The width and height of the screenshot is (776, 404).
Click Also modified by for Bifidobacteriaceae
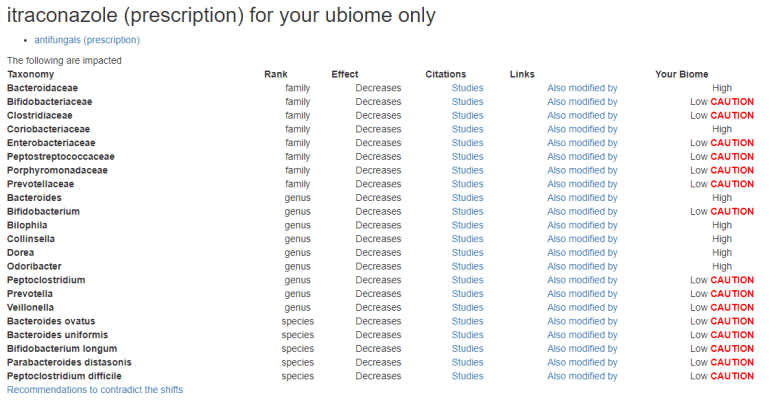[582, 102]
